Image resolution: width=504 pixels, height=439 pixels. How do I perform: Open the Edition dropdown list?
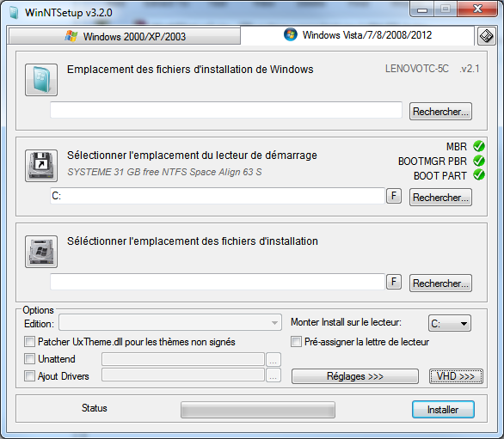coord(170,322)
